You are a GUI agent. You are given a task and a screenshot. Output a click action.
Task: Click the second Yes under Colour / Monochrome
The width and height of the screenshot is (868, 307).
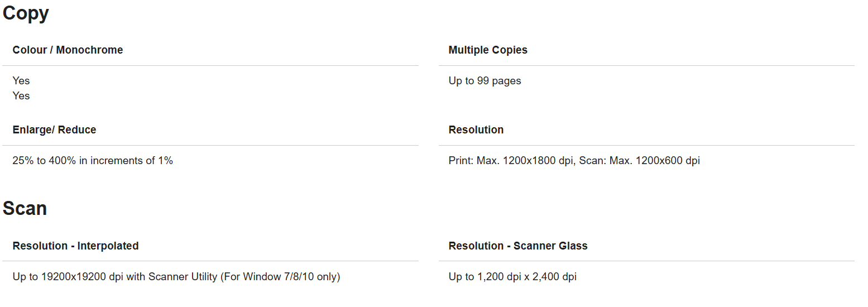[x=21, y=96]
